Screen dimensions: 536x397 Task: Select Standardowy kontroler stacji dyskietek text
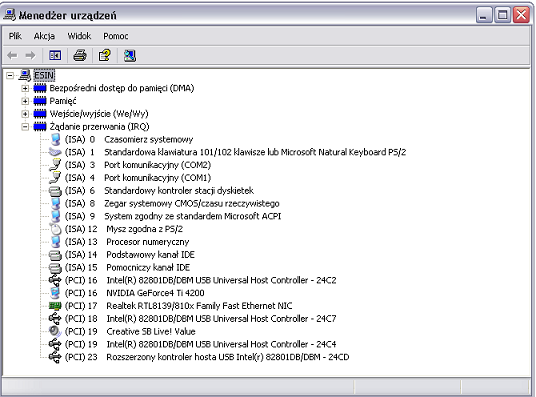(179, 190)
